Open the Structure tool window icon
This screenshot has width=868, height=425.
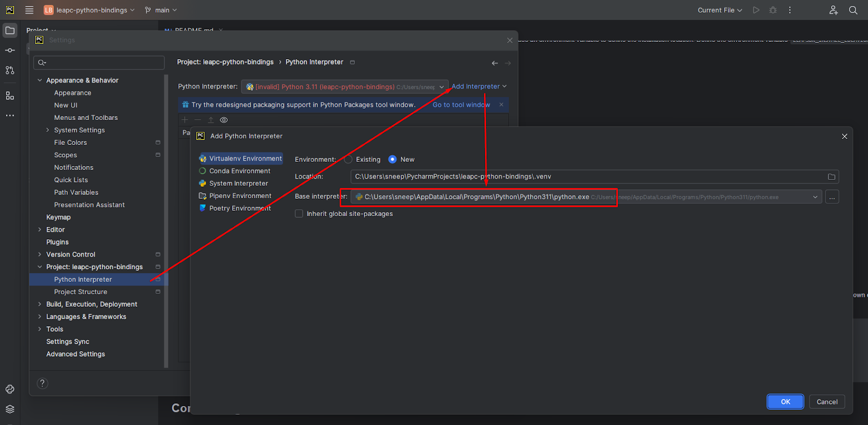pyautogui.click(x=10, y=96)
